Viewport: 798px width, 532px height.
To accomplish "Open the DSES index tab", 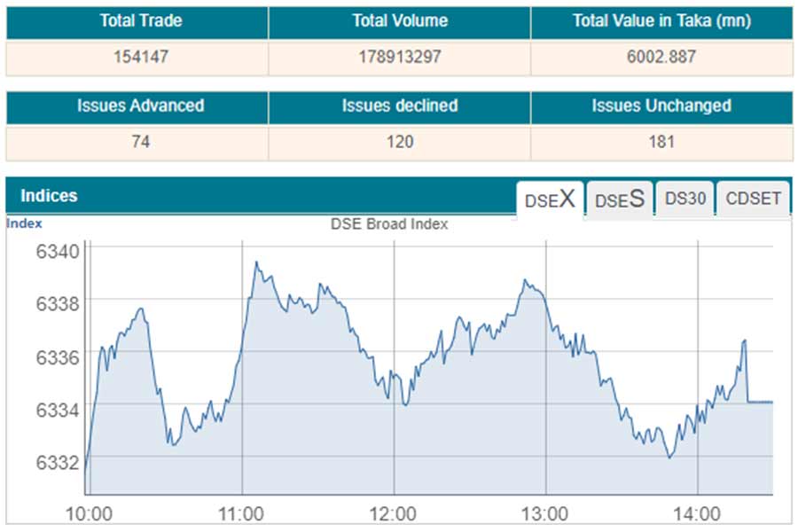I will 618,199.
